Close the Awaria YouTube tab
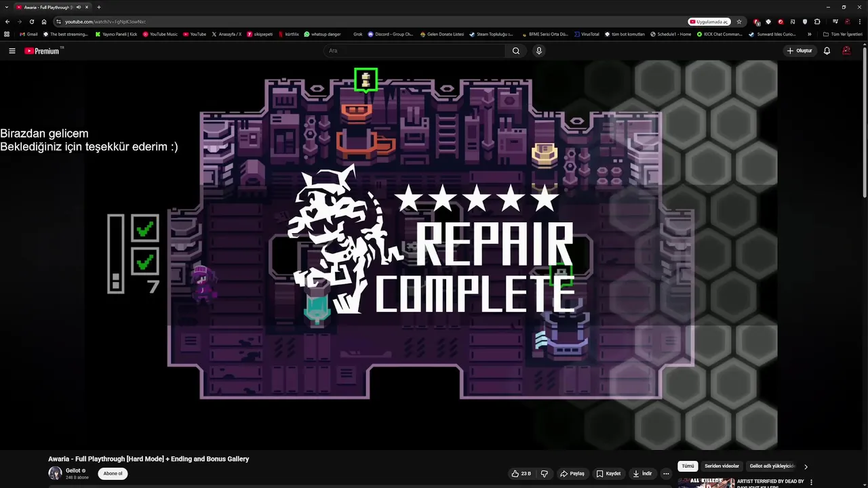868x488 pixels. (x=87, y=7)
